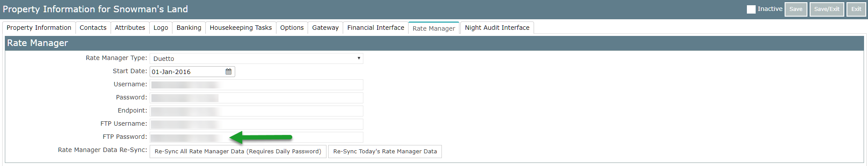Click into the FTP Password field
Screen dimensions: 868x166
click(x=256, y=137)
